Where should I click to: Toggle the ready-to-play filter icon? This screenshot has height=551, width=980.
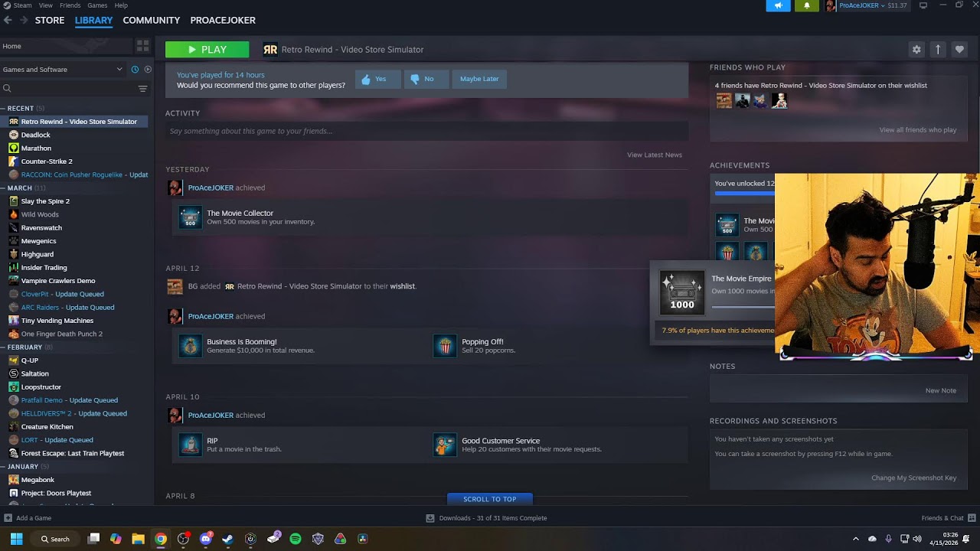pos(148,69)
